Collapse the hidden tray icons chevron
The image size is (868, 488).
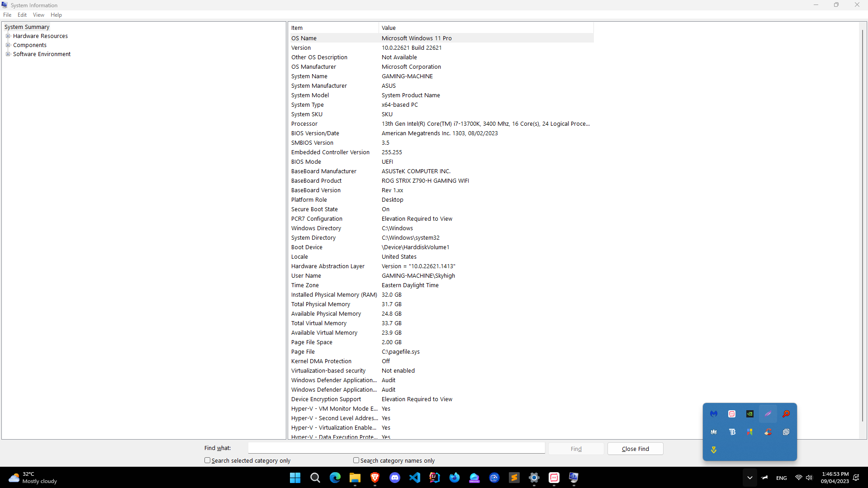tap(749, 478)
